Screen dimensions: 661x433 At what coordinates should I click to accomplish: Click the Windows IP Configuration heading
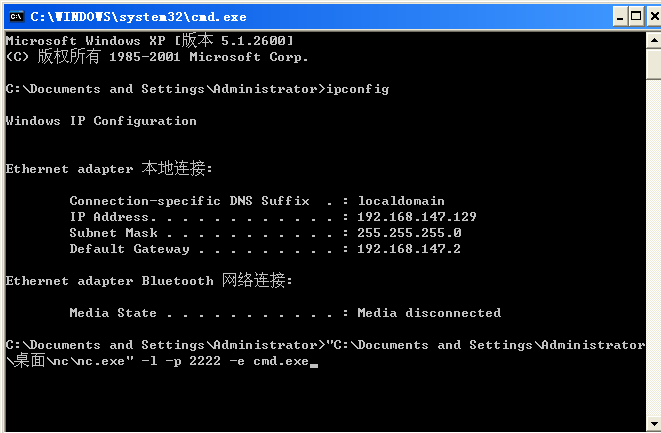101,121
